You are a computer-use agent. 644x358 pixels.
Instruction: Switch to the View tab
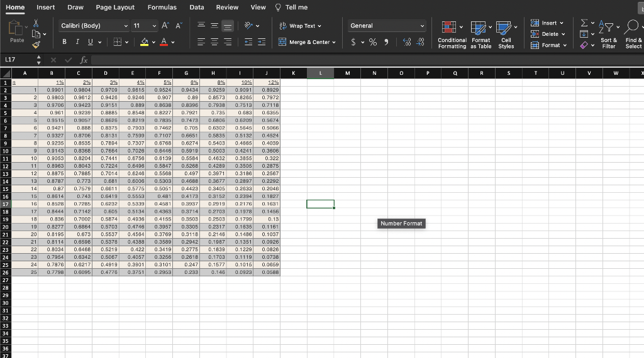point(258,8)
